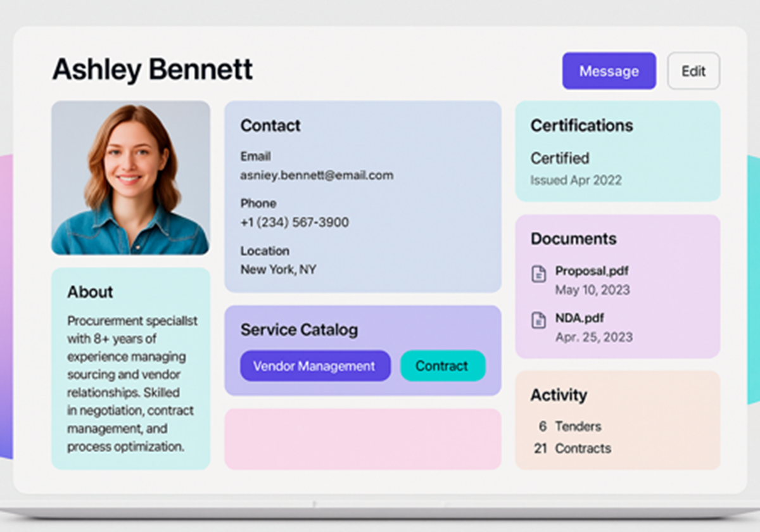Click the email address asniey.bennett@email.com

(x=317, y=175)
